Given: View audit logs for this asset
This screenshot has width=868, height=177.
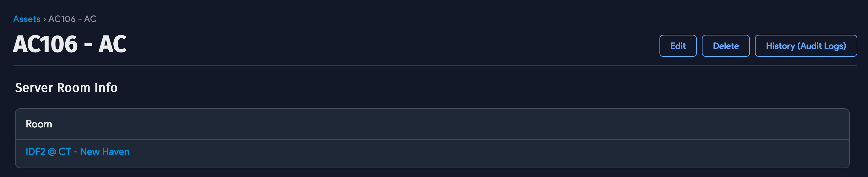Looking at the screenshot, I should pos(805,46).
